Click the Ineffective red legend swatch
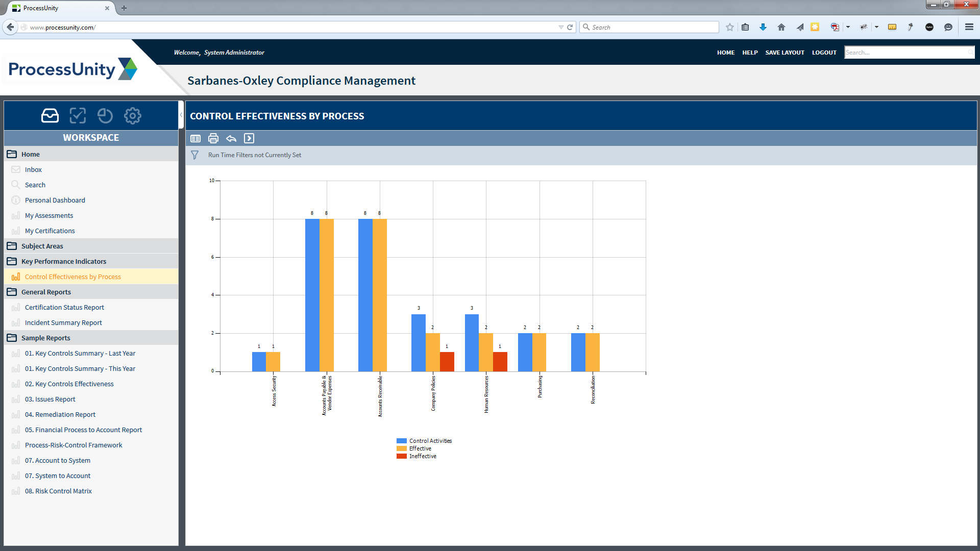Screen dimensions: 980x551 click(402, 456)
